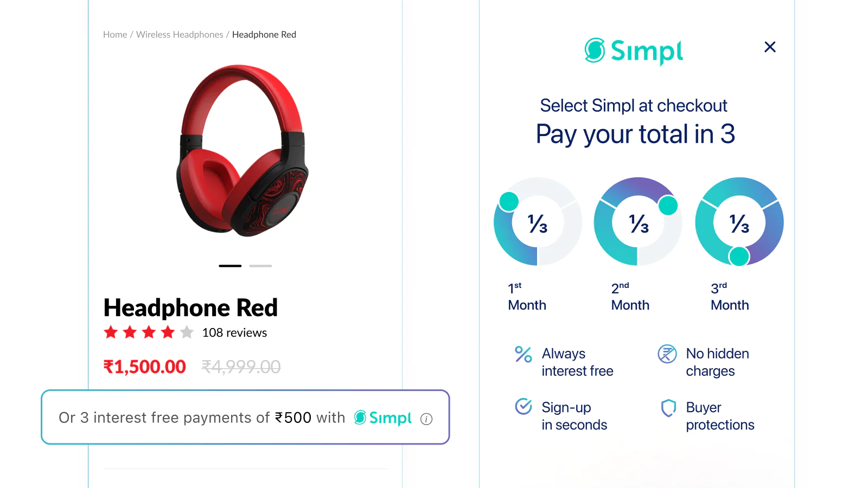Open the 108 reviews link
This screenshot has height=488, width=868.
234,332
